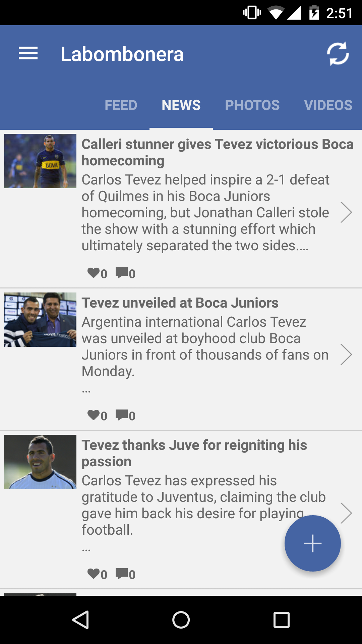Open comment icon on Tevez unveiled article
Image resolution: width=362 pixels, height=644 pixels.
pyautogui.click(x=122, y=415)
